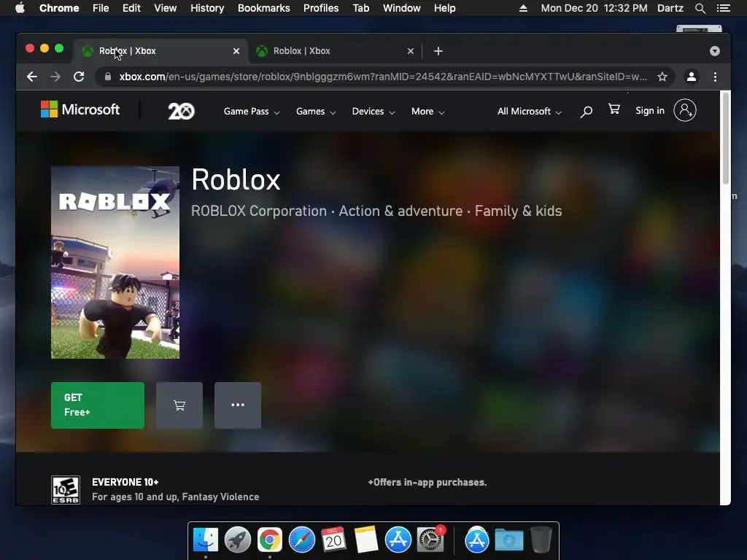Expand the Games dropdown menu

(316, 112)
